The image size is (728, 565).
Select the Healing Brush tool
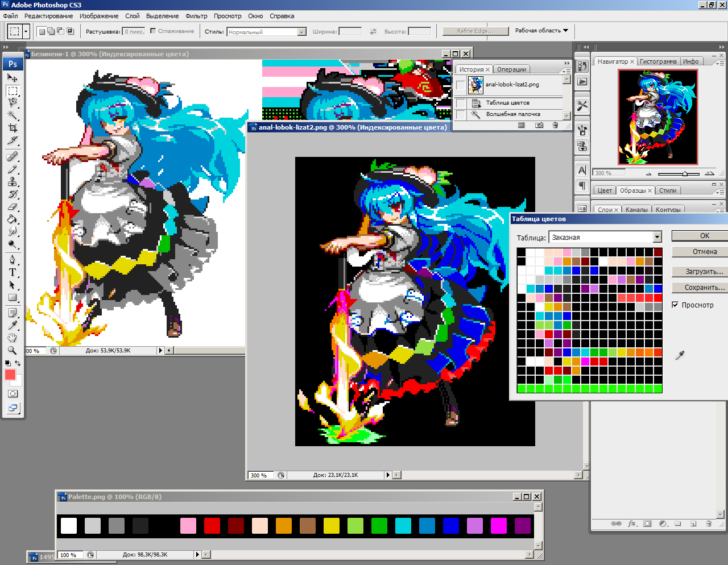point(13,156)
